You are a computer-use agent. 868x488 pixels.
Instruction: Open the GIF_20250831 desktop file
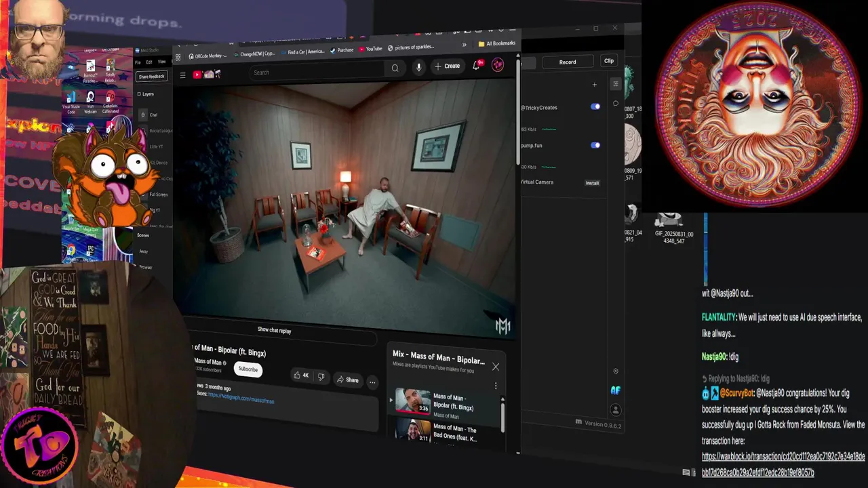tap(673, 227)
